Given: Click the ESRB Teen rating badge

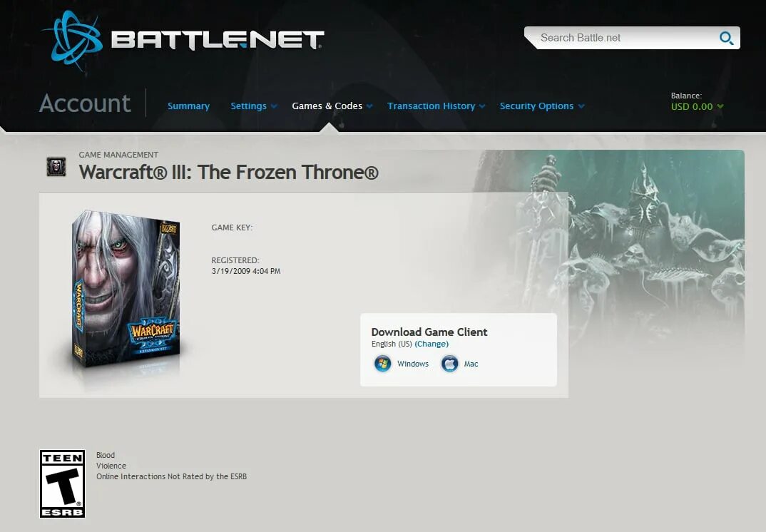Looking at the screenshot, I should click(x=63, y=484).
